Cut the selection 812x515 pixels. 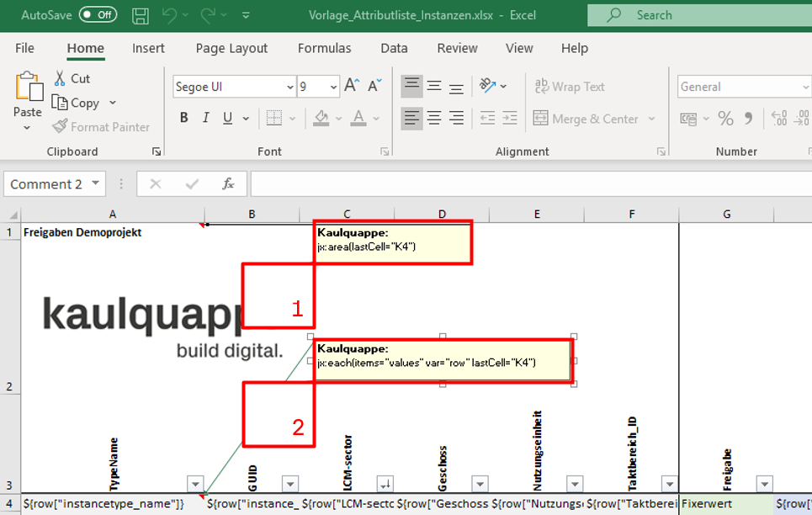tap(72, 78)
